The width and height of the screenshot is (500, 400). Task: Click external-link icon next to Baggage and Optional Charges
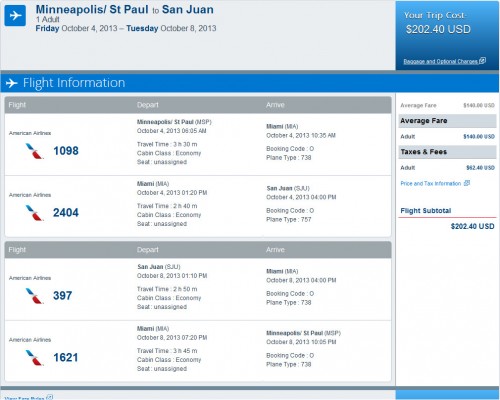482,61
